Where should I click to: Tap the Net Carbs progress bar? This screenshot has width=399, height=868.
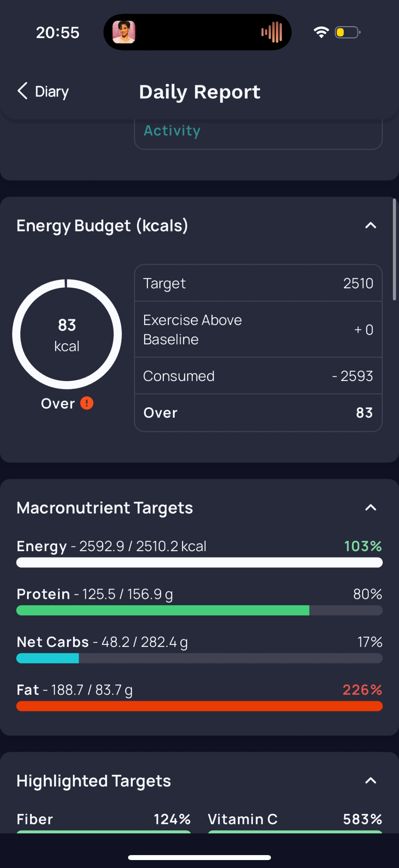click(x=199, y=658)
